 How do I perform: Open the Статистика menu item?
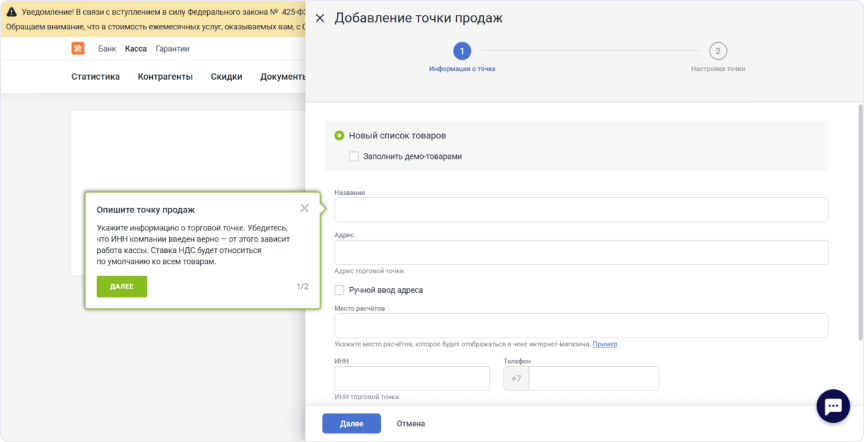[95, 76]
